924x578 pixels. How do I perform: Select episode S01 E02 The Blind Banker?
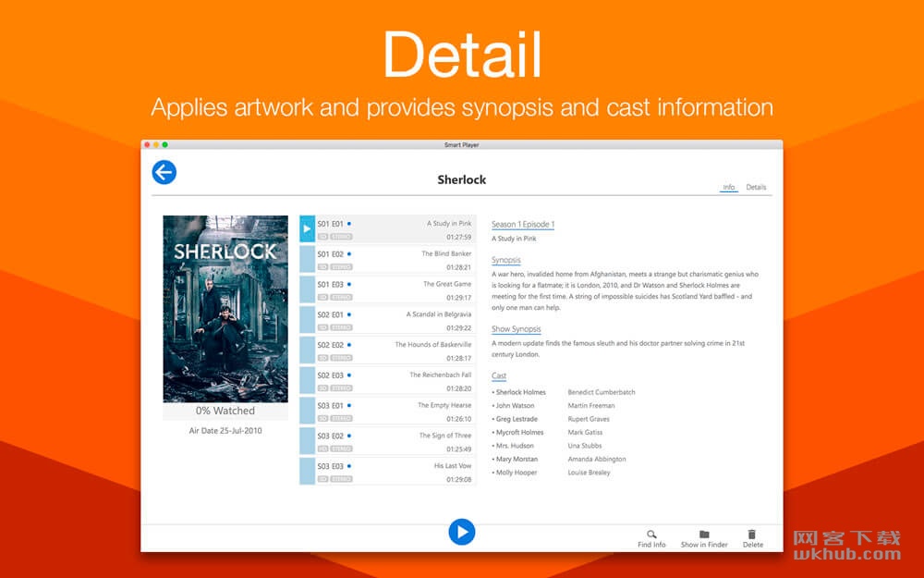coord(387,260)
